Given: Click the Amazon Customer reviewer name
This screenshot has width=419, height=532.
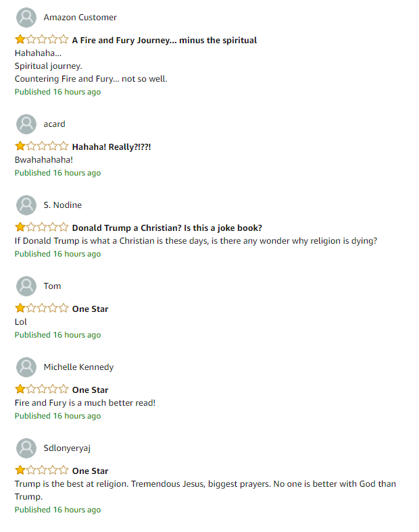Looking at the screenshot, I should point(80,18).
